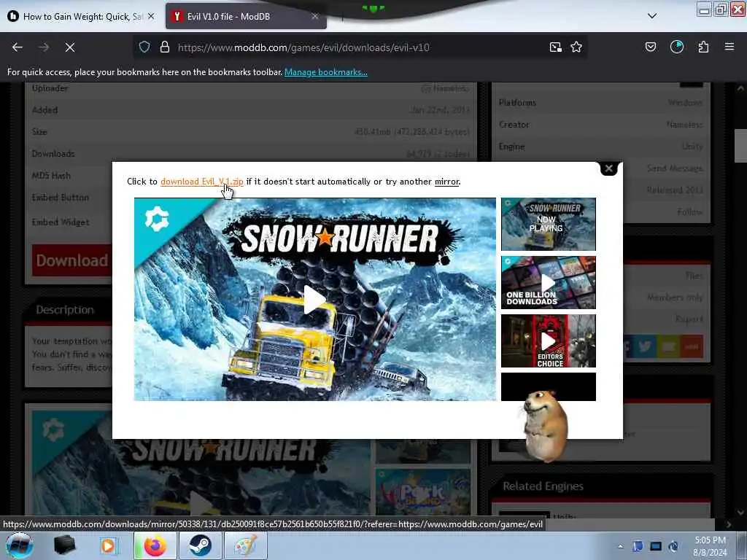Click the red Download button
The image size is (747, 560).
pos(72,260)
